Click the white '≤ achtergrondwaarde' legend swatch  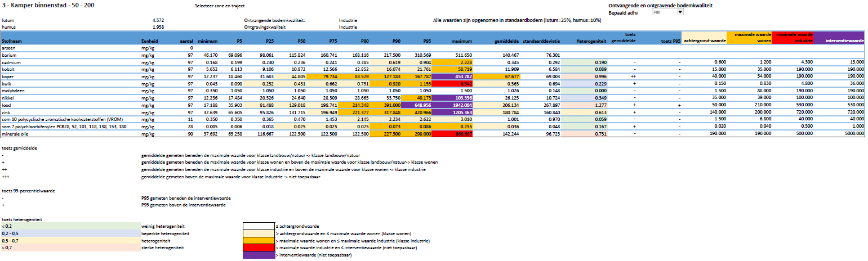pos(257,226)
